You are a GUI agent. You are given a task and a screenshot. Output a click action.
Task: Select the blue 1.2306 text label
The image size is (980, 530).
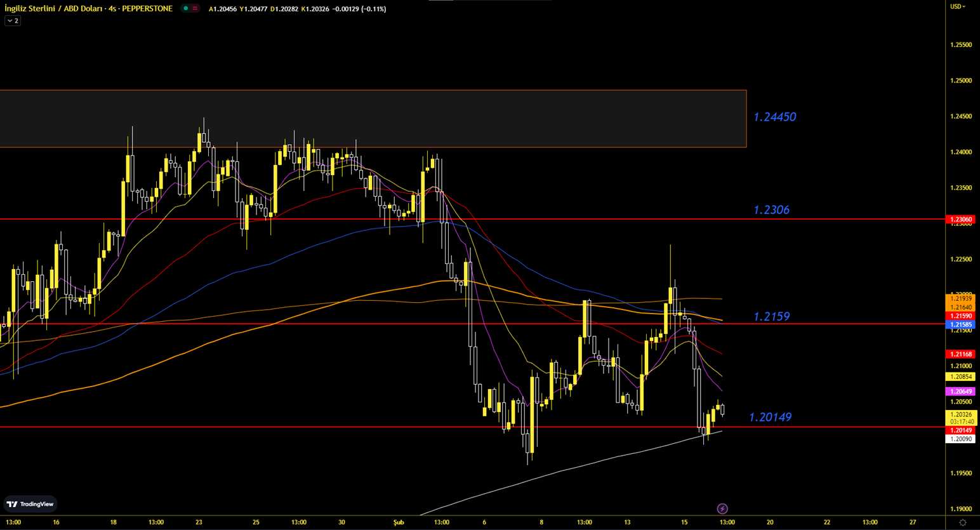coord(771,210)
